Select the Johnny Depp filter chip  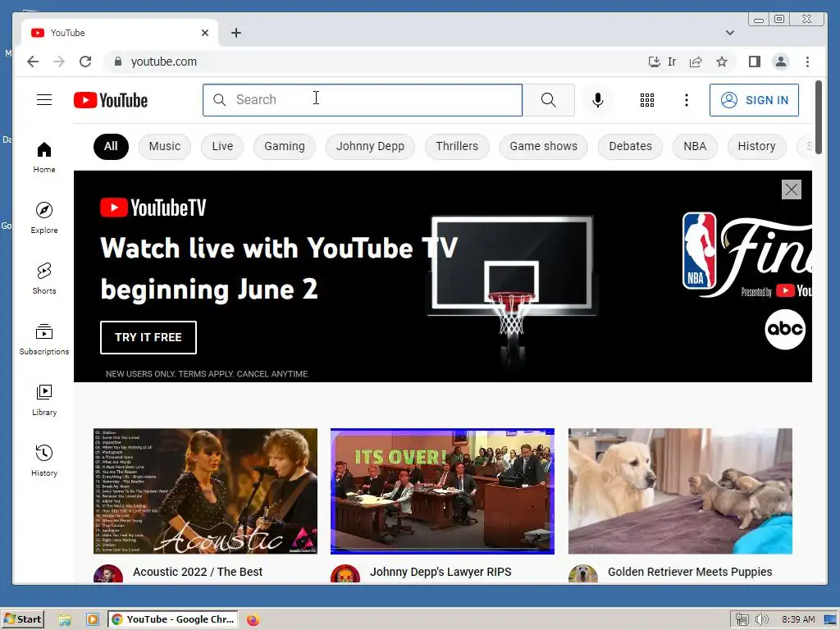(x=370, y=146)
